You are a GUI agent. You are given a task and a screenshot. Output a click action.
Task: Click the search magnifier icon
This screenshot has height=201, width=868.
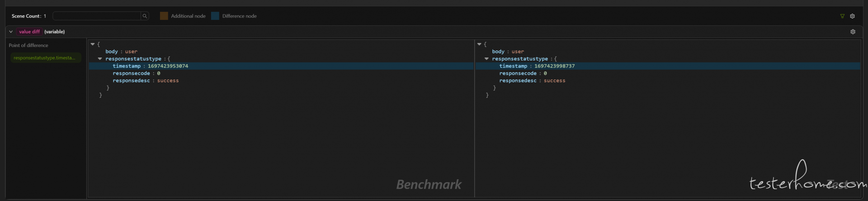(x=145, y=16)
